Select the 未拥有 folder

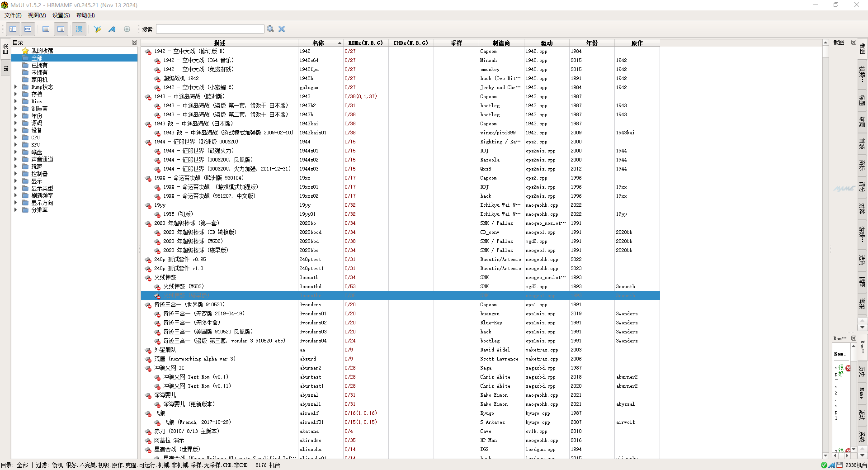pyautogui.click(x=39, y=72)
